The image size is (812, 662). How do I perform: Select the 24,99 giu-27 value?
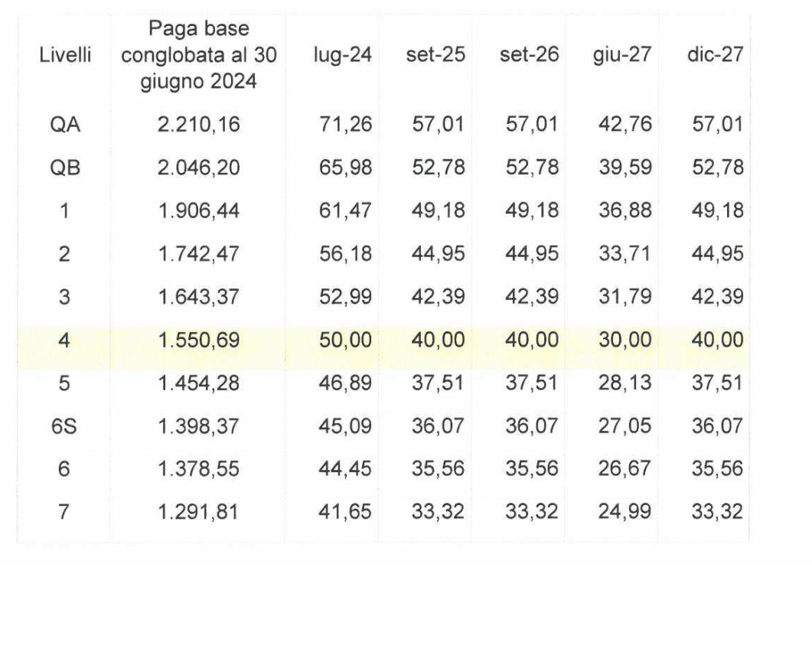tap(625, 512)
